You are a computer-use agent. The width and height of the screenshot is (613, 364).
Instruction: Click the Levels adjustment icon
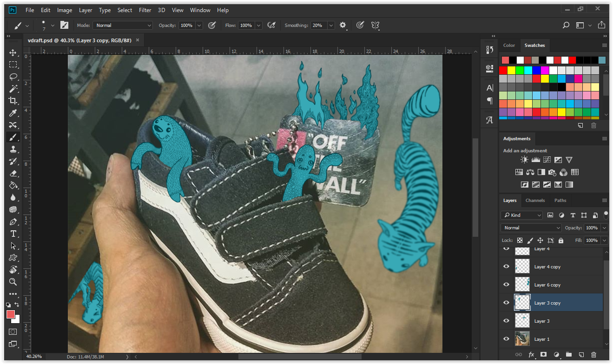pos(535,160)
